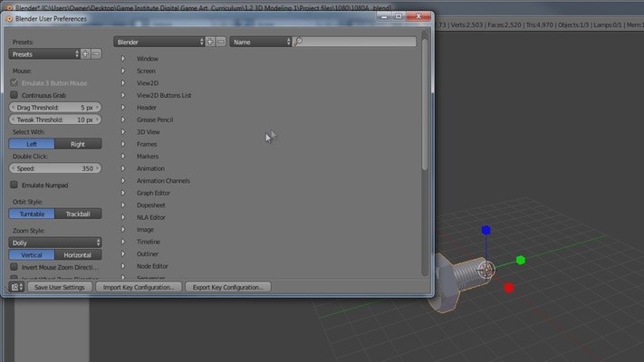The height and width of the screenshot is (362, 644).
Task: Expand the Header keymap section
Action: [123, 107]
